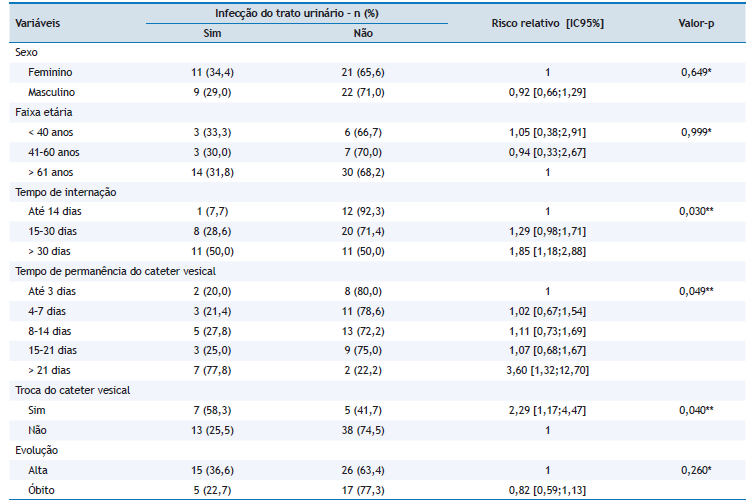This screenshot has width=754, height=500.
Task: Click the Risco relativo [IC95%] column header
Action: click(548, 20)
